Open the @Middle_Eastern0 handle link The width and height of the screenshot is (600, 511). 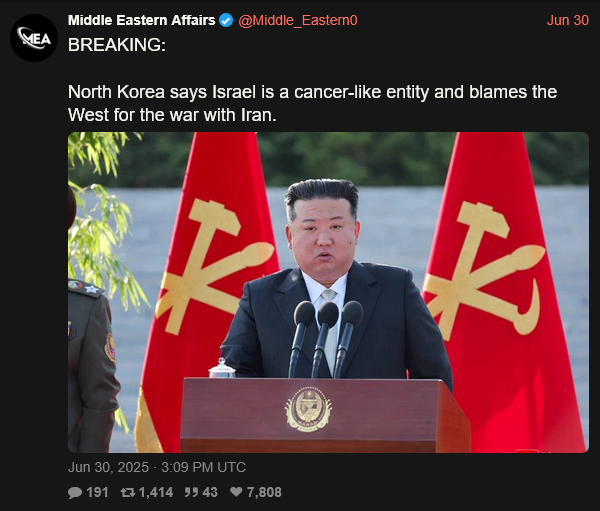[x=298, y=20]
